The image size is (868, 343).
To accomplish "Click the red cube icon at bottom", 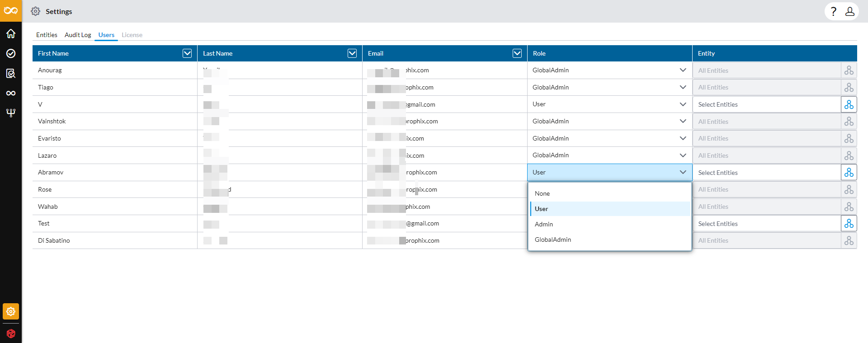I will coord(11,334).
